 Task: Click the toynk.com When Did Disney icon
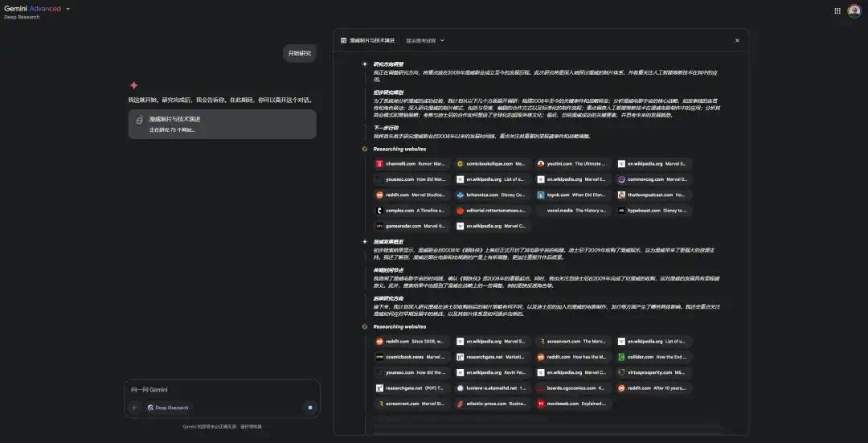click(541, 195)
